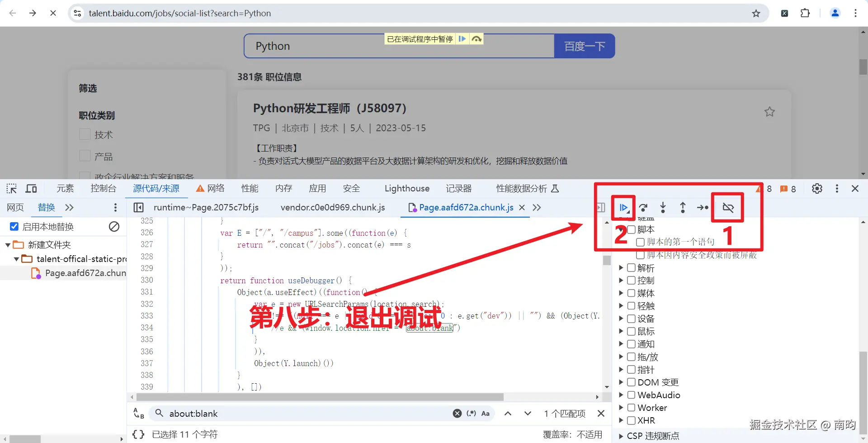Resume script execution in the debugger
This screenshot has width=868, height=443.
(623, 208)
